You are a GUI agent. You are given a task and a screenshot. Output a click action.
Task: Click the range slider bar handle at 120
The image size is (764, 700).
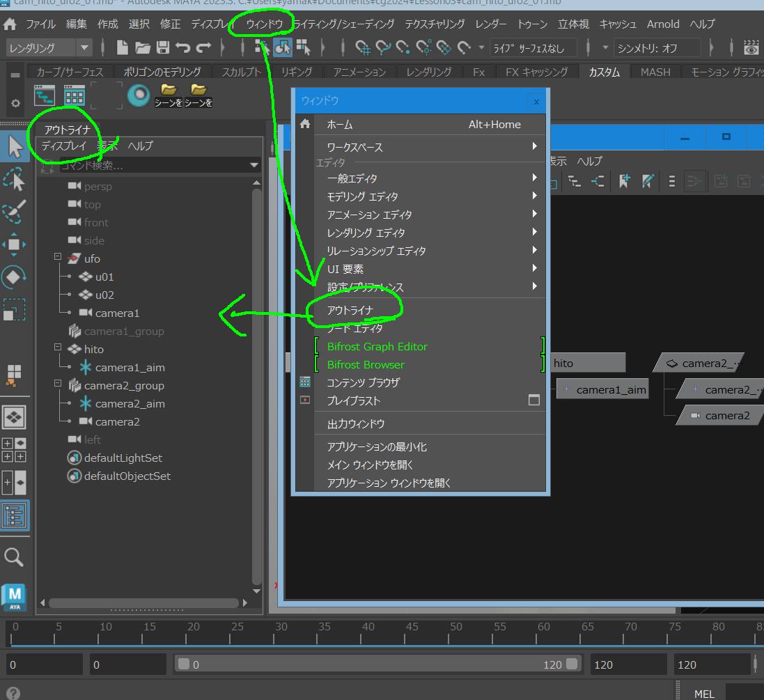coord(572,664)
